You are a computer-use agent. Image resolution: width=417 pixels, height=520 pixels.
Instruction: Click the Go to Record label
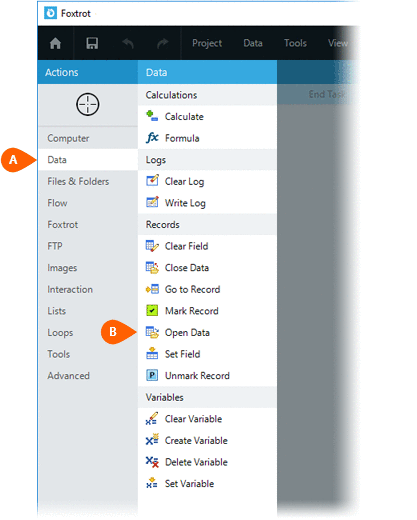192,289
